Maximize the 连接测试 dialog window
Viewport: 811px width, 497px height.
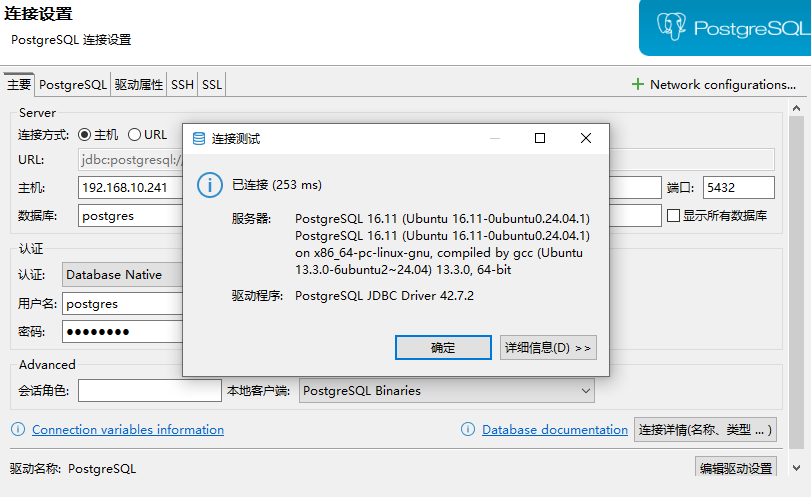pos(540,139)
